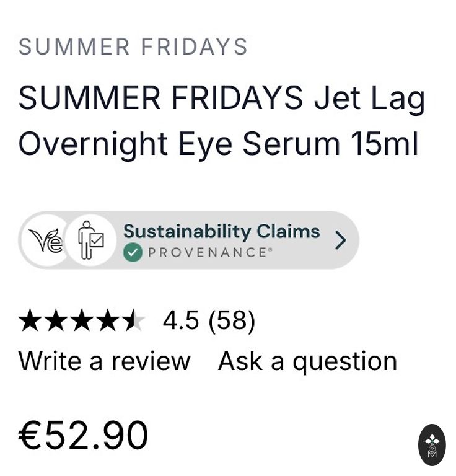The width and height of the screenshot is (456, 476).
Task: Open the dark floating badge icon
Action: pyautogui.click(x=432, y=444)
